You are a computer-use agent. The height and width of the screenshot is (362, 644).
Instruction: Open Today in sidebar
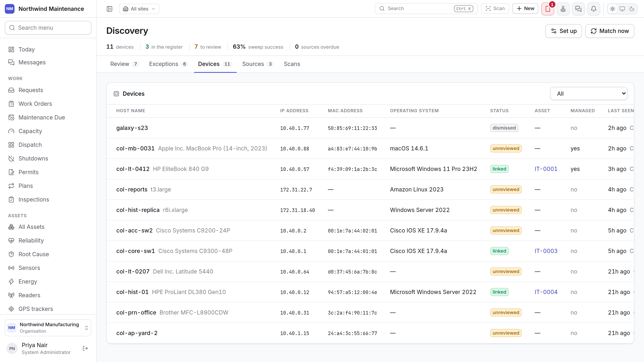[x=48, y=49]
